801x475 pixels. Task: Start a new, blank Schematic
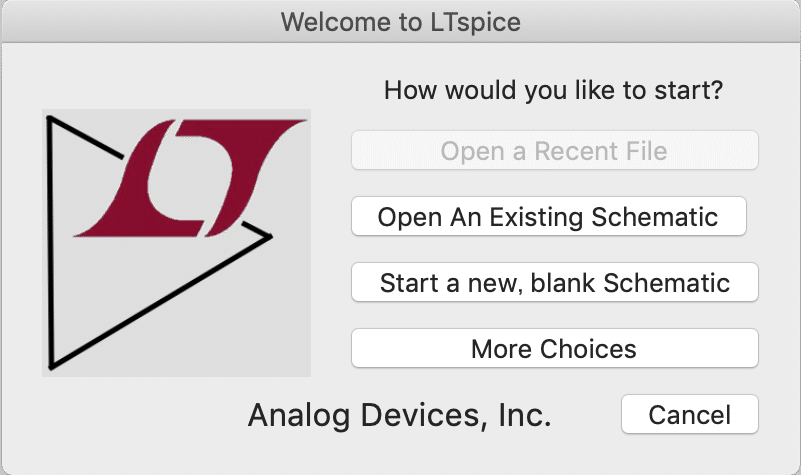tap(555, 283)
